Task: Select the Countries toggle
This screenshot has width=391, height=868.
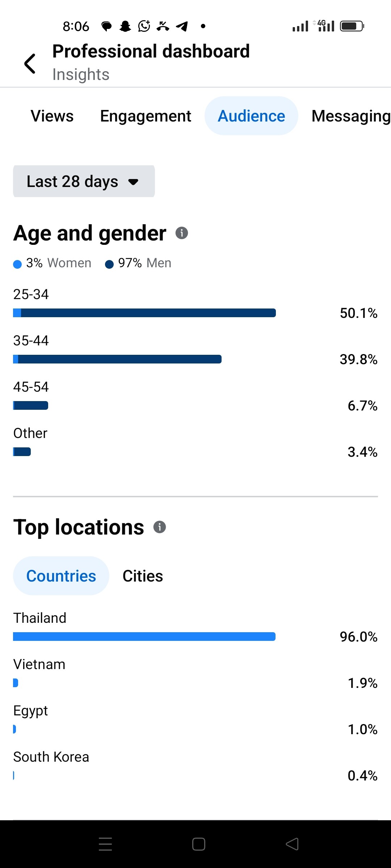Action: [61, 576]
